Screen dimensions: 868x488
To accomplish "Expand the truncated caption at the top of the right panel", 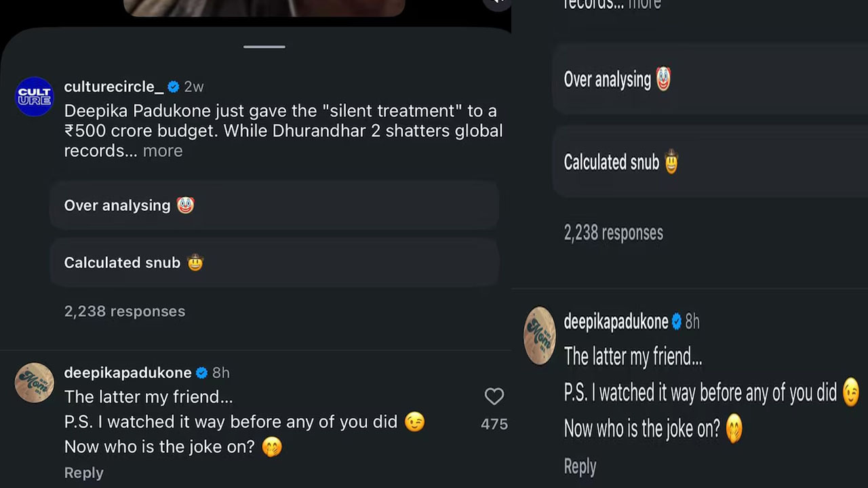I will point(646,5).
